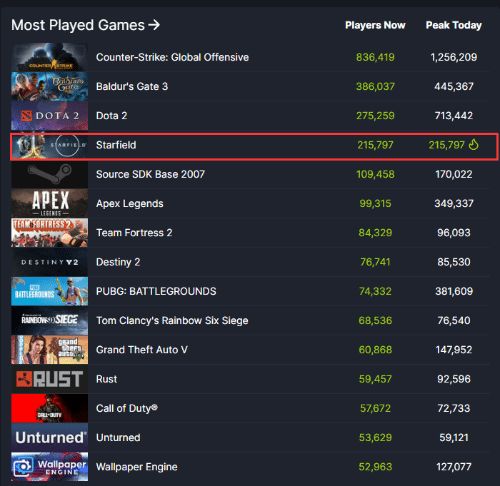Select the Starfield logo thumbnail
This screenshot has width=500, height=486.
(50, 145)
